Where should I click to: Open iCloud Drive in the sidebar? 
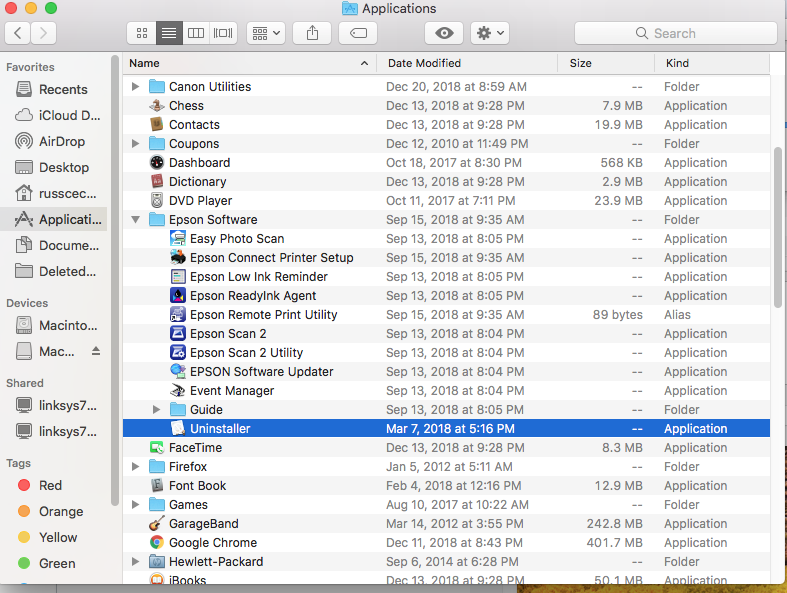(54, 115)
